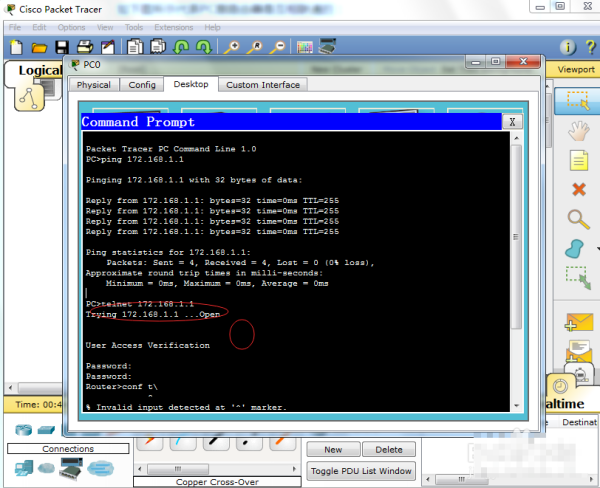Click inside the Command Prompt terminal area
The height and width of the screenshot is (488, 600).
(x=297, y=272)
